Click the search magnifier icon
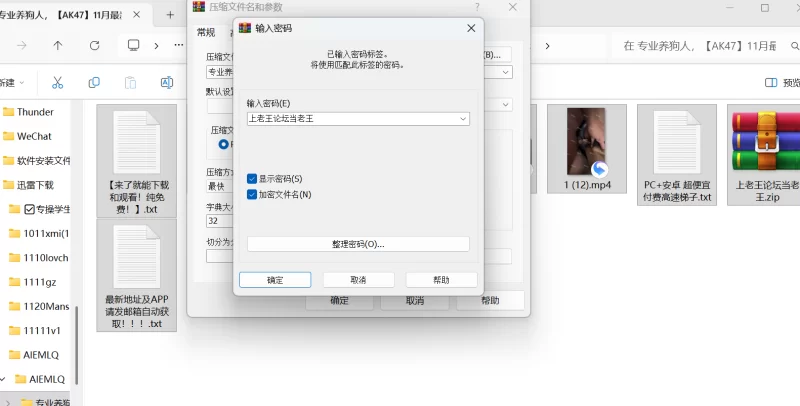This screenshot has height=406, width=800. point(794,46)
